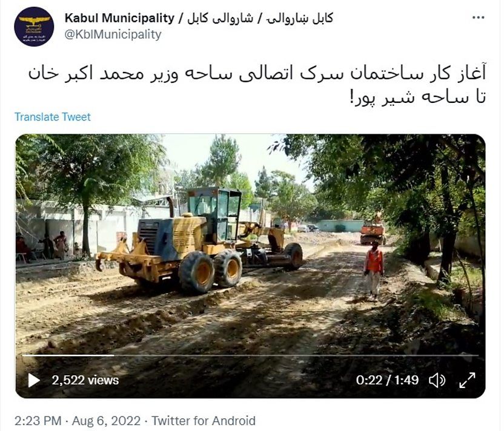This screenshot has height=431, width=504.
Task: Click the Pashto name کابل ښاروالی
Action: [300, 18]
